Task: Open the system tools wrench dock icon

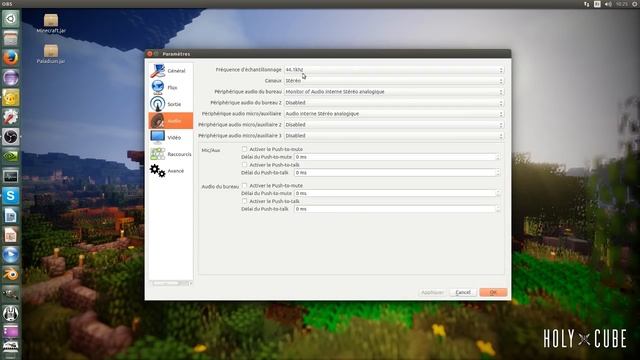Action: click(x=11, y=117)
